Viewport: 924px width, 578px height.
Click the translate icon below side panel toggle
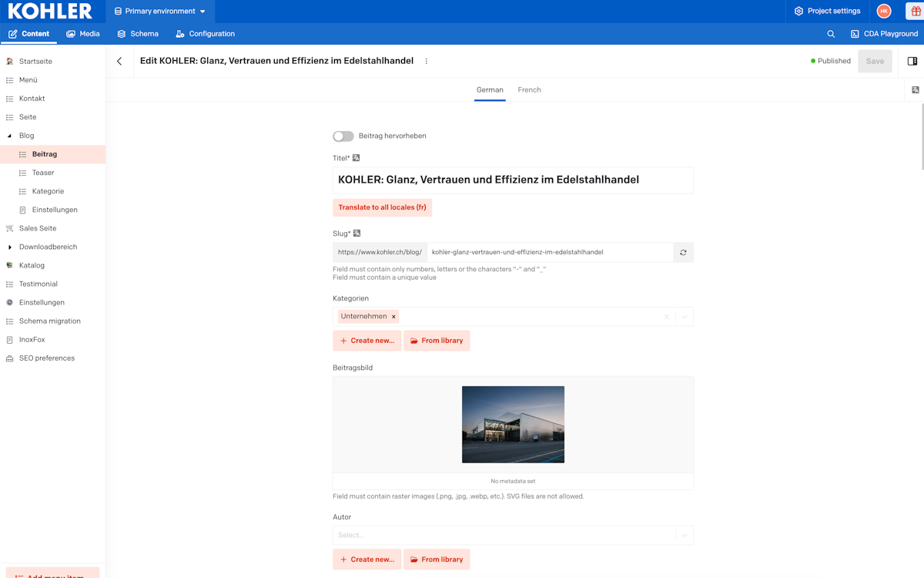(x=916, y=90)
